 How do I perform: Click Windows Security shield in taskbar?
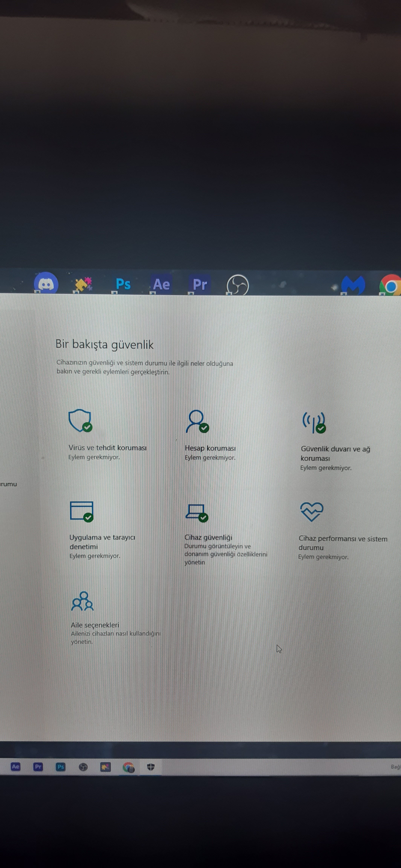pos(151,767)
